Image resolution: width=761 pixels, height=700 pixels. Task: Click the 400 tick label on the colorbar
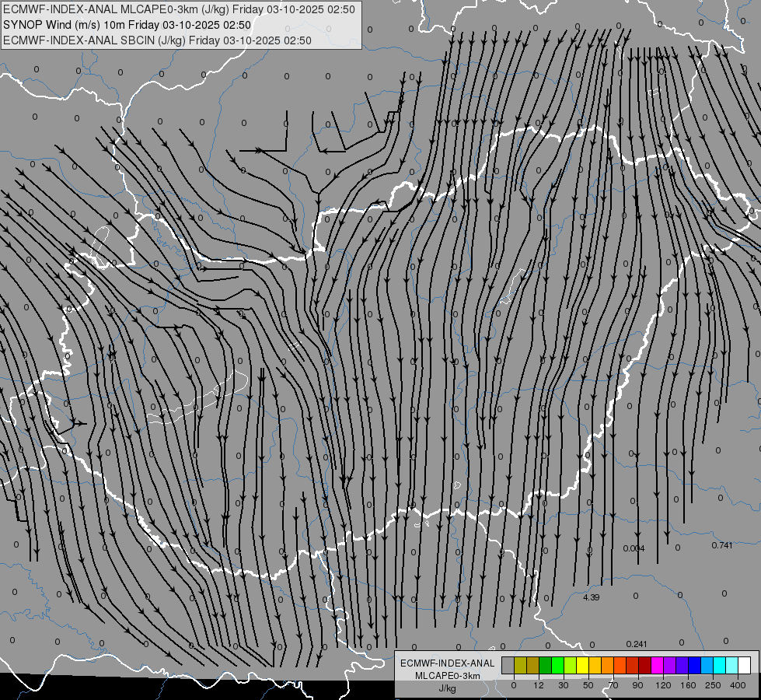pyautogui.click(x=738, y=685)
